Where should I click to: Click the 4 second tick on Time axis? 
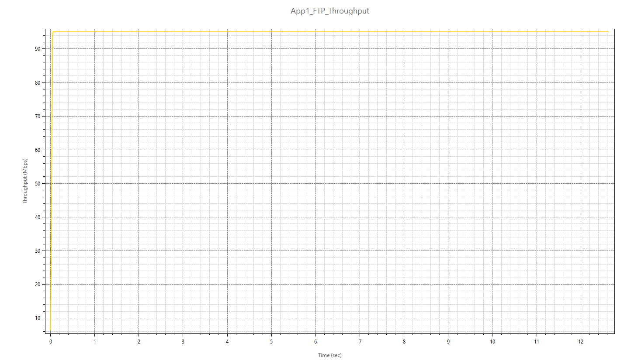[x=227, y=341]
